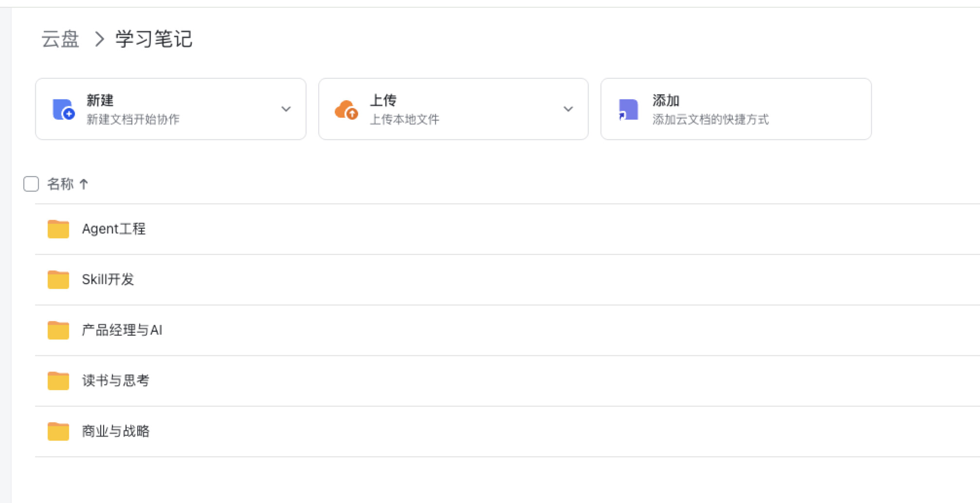Click the 读书与思考 folder icon
Viewport: 980px width, 503px height.
point(58,380)
